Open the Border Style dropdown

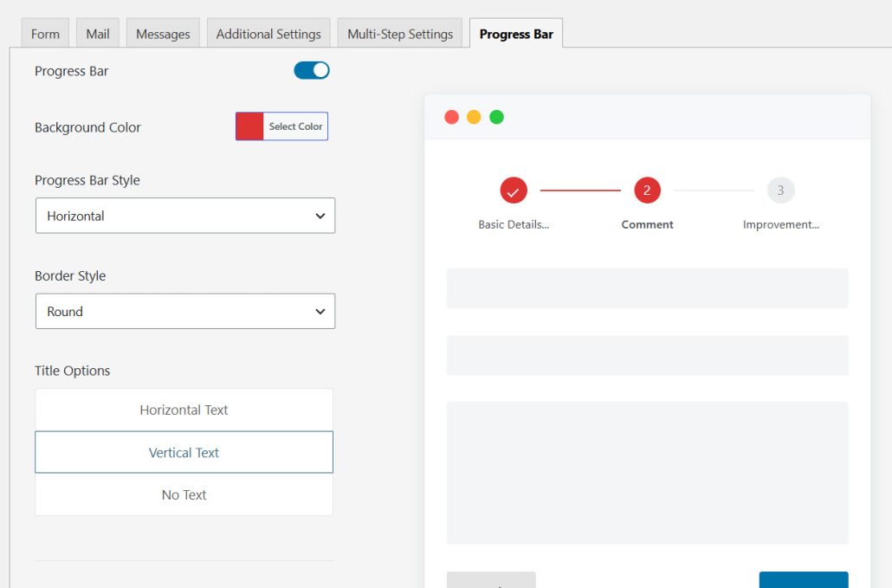[x=185, y=311]
